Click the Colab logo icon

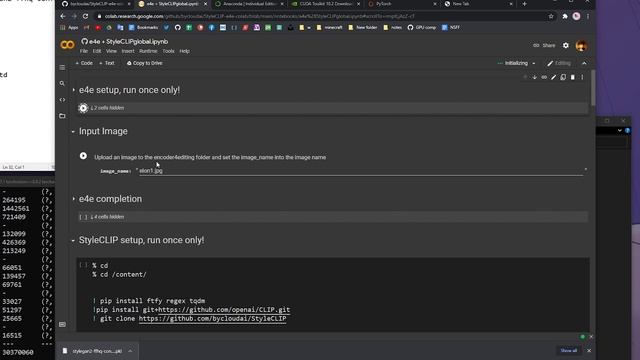pos(67,45)
